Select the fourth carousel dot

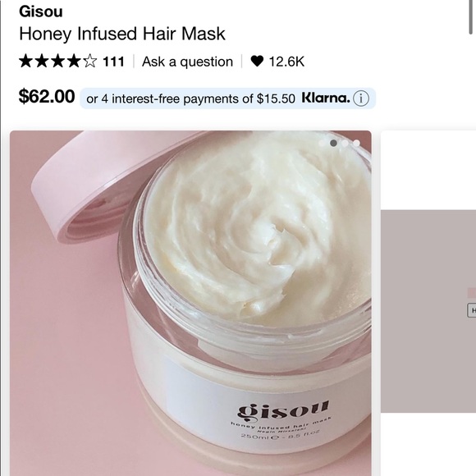[356, 143]
